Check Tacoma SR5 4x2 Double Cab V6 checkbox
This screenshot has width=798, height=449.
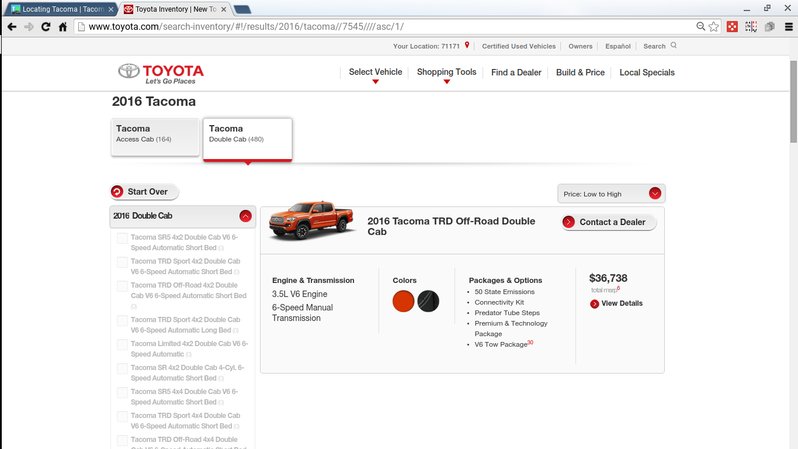[122, 238]
